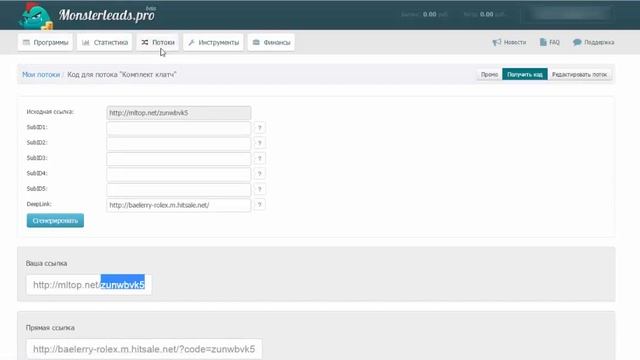This screenshot has width=640, height=360.
Task: Focus the SubID5 input field
Action: coord(179,190)
